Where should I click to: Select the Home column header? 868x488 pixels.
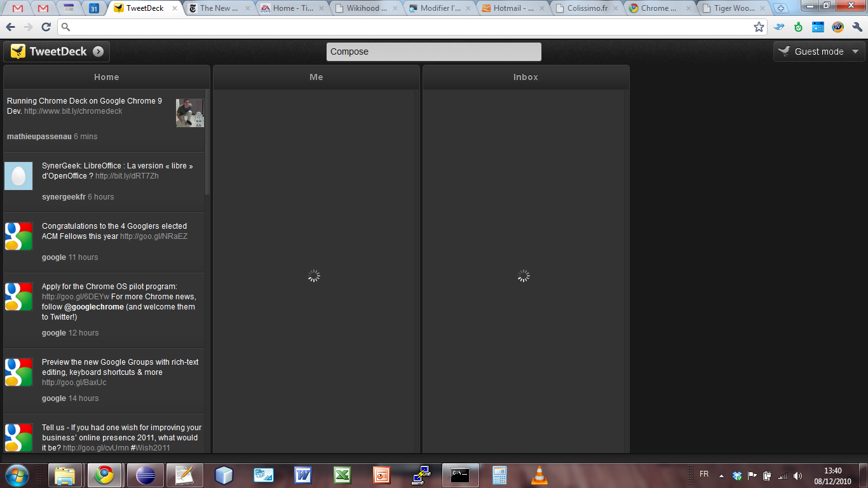pyautogui.click(x=107, y=77)
